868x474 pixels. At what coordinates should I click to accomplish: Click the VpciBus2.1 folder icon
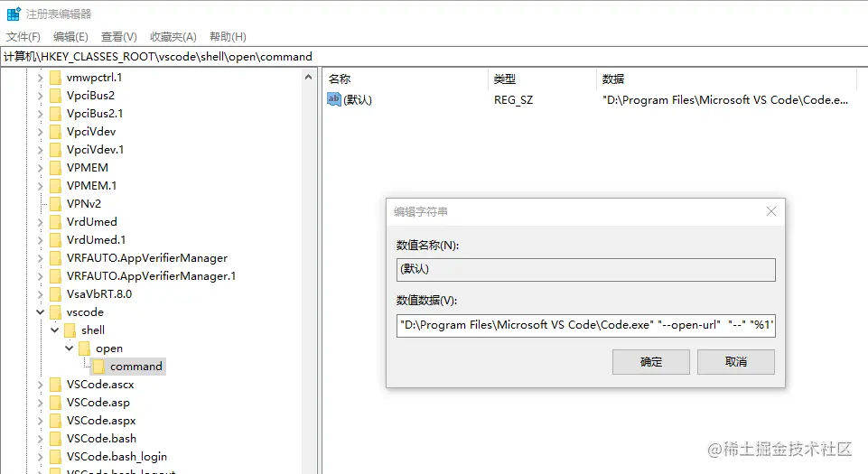55,114
